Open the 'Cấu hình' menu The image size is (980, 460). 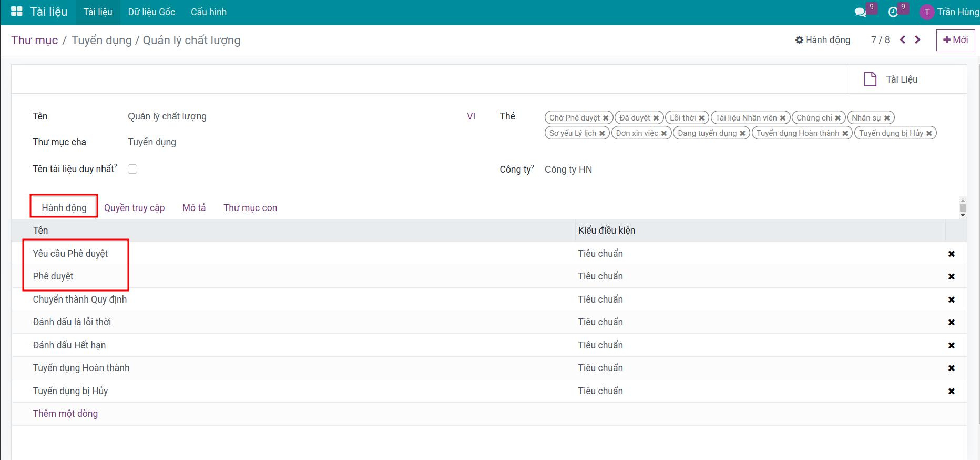pos(209,12)
